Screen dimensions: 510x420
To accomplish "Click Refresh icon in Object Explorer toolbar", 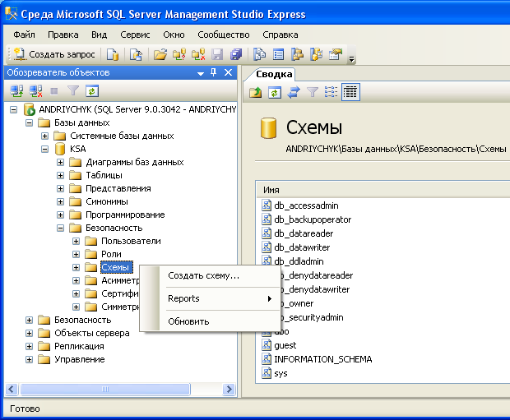I will (x=92, y=91).
